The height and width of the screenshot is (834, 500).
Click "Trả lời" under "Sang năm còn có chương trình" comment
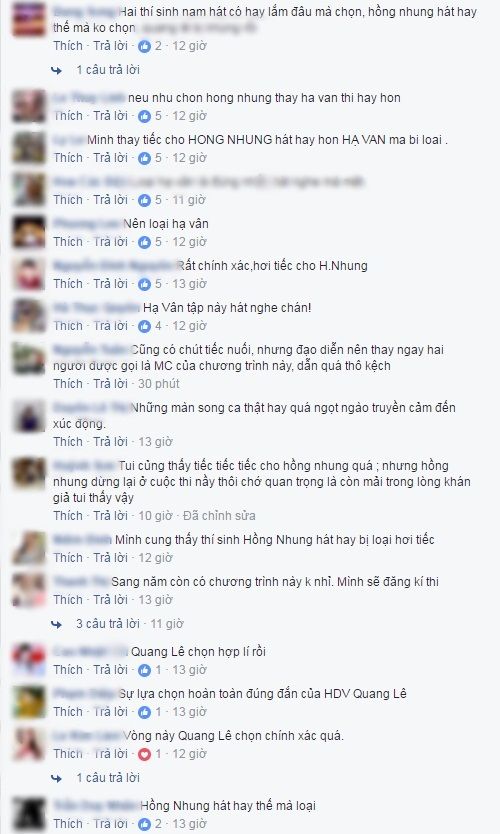coord(111,599)
